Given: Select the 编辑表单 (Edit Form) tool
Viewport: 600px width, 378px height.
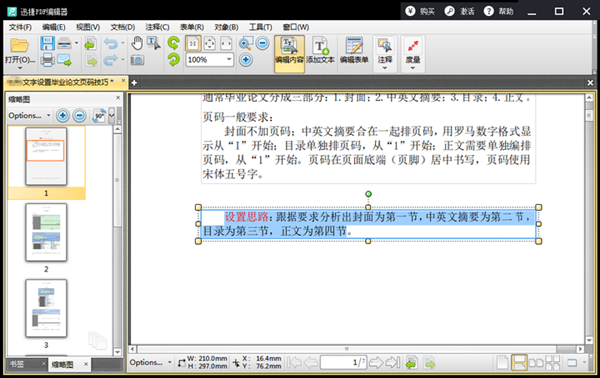Looking at the screenshot, I should tap(354, 51).
